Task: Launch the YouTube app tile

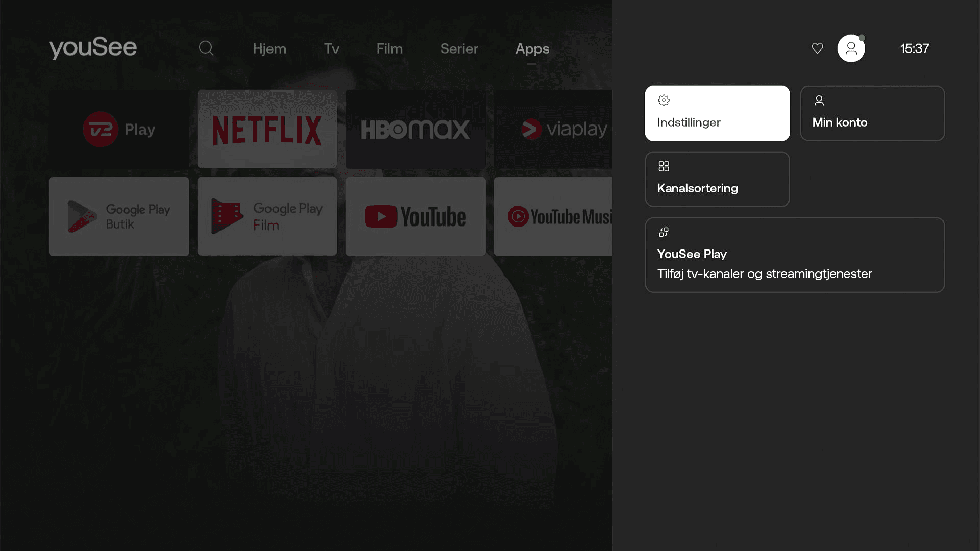Action: tap(415, 216)
